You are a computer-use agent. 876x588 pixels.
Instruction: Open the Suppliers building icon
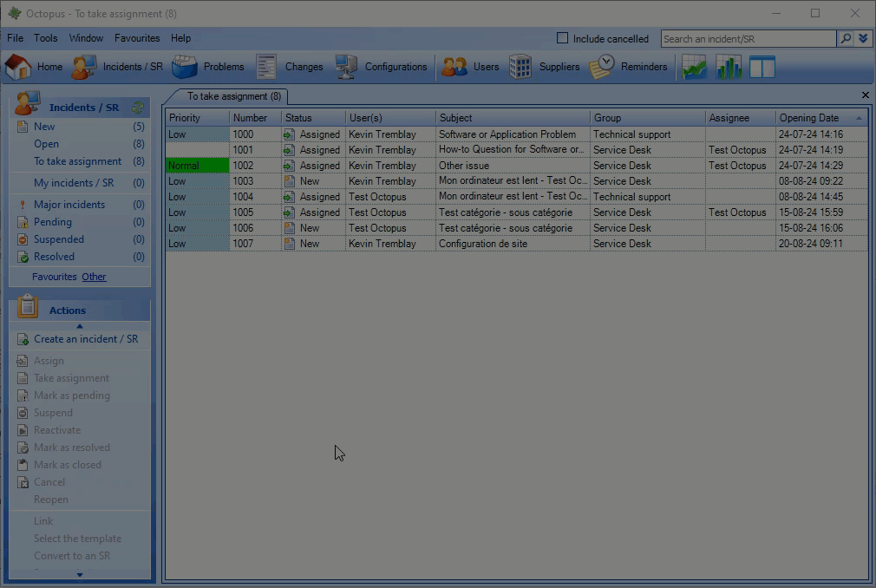520,67
